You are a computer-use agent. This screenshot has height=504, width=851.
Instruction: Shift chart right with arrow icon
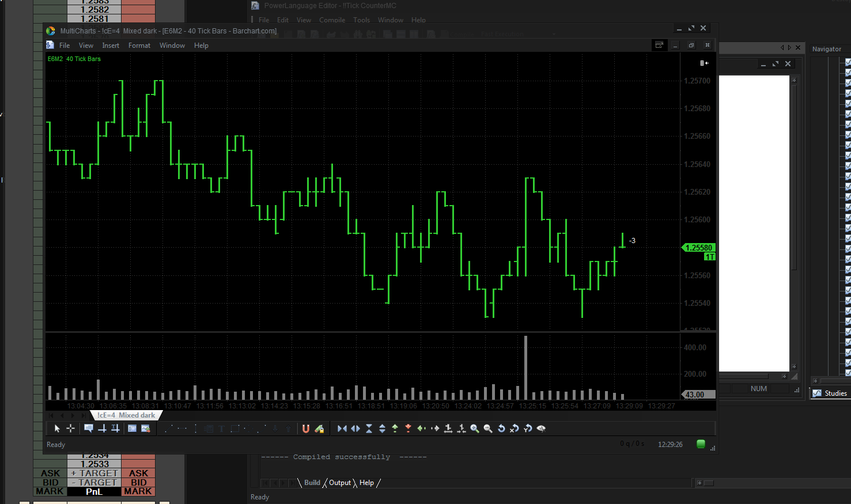pos(435,429)
